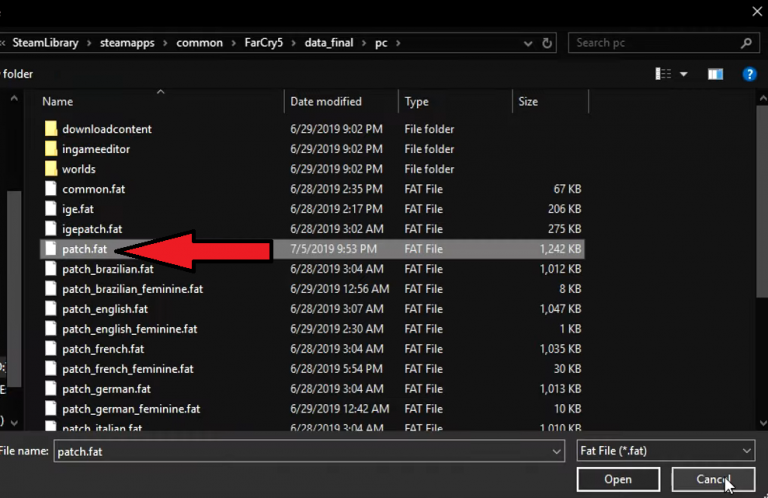Open the Help question mark icon
768x498 pixels.
tap(749, 74)
